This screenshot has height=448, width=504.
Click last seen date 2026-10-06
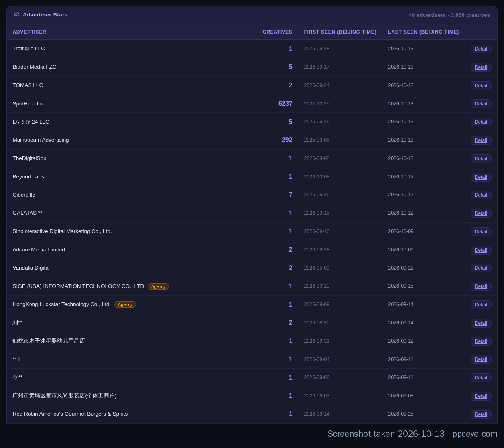coord(401,250)
